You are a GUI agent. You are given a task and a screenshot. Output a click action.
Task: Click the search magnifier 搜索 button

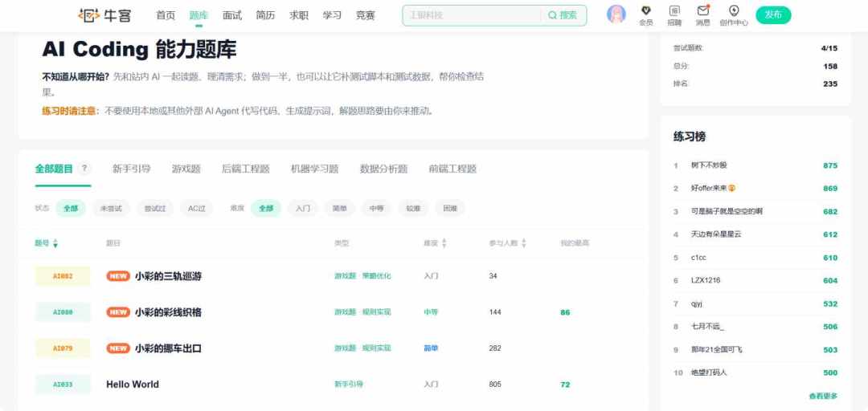[563, 15]
